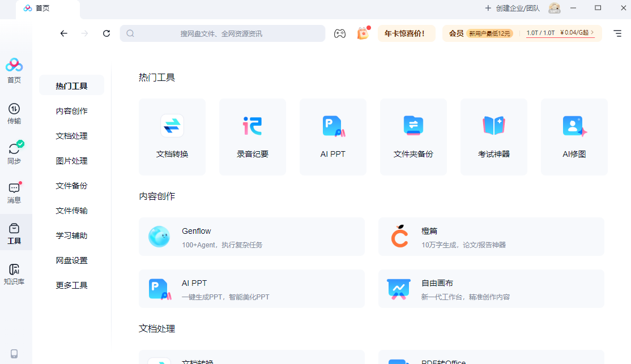Viewport: 631px width, 364px height.
Task: Select 内容创作 in the category list
Action: [x=72, y=111]
